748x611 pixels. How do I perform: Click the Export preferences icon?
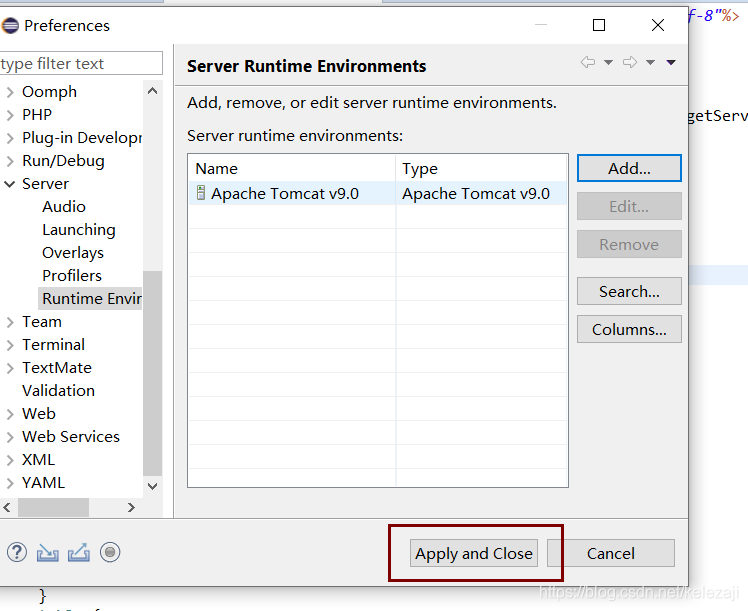(x=79, y=552)
